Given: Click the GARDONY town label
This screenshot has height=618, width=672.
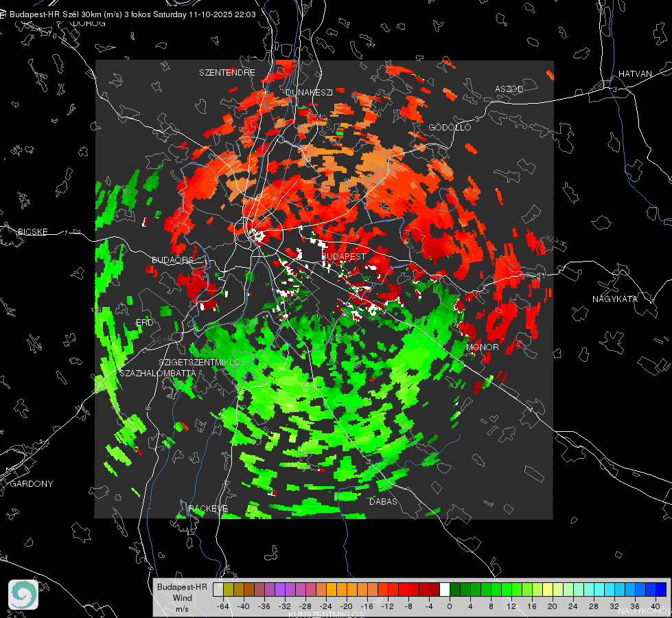Looking at the screenshot, I should click(32, 484).
